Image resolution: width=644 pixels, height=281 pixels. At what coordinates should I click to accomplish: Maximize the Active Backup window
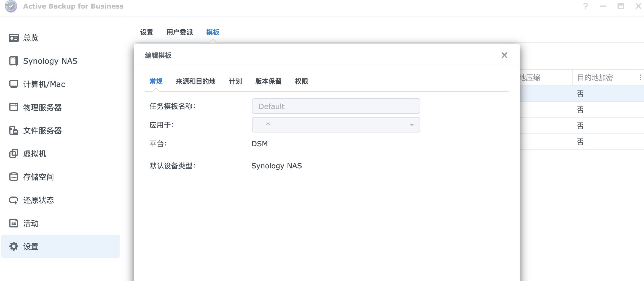(621, 6)
